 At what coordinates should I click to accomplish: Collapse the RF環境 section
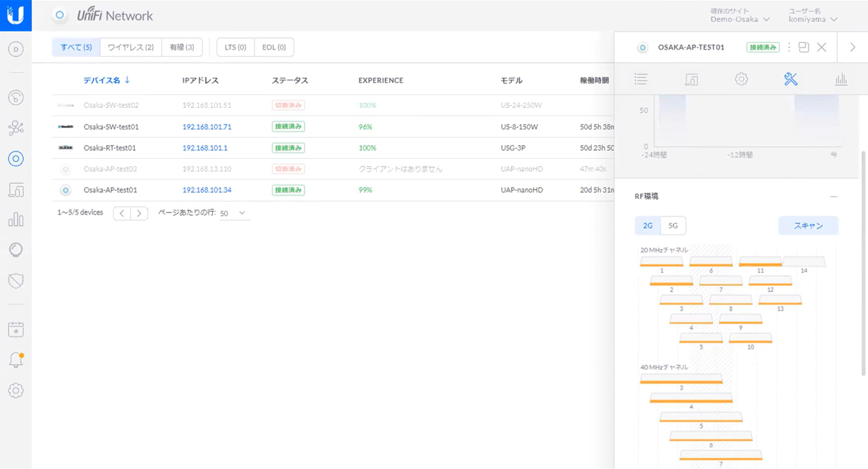pos(833,197)
